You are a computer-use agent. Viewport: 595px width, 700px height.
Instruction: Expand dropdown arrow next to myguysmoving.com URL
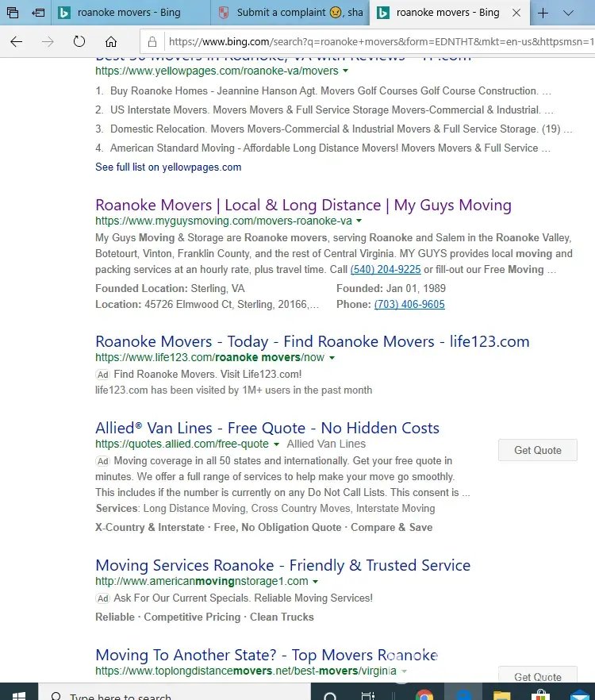(359, 221)
